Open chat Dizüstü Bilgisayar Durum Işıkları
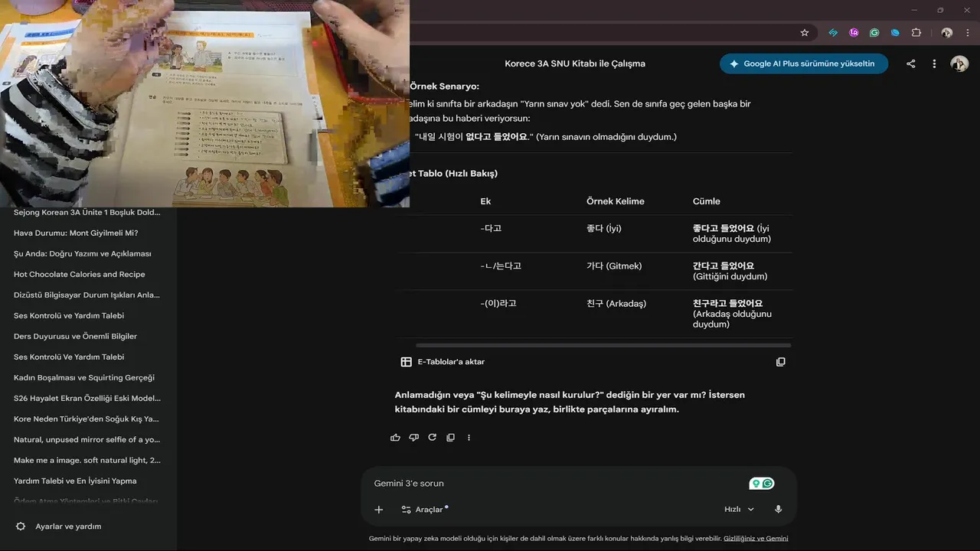The height and width of the screenshot is (551, 980). coord(87,295)
